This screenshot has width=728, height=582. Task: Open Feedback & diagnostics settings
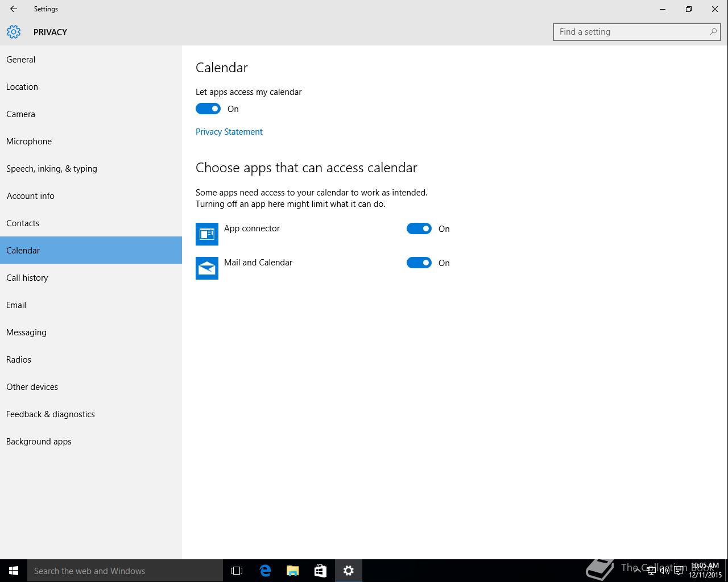(x=51, y=414)
